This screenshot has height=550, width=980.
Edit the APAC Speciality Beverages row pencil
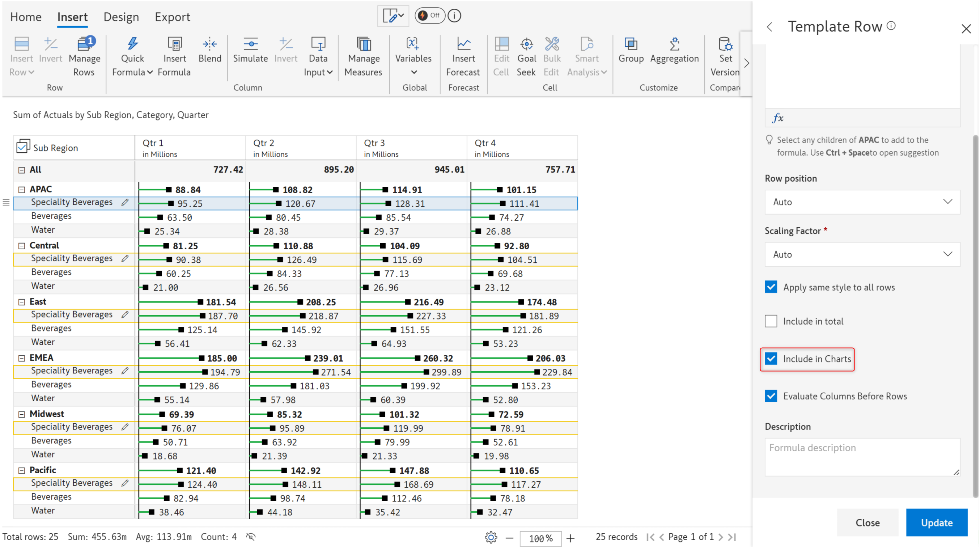click(x=125, y=203)
